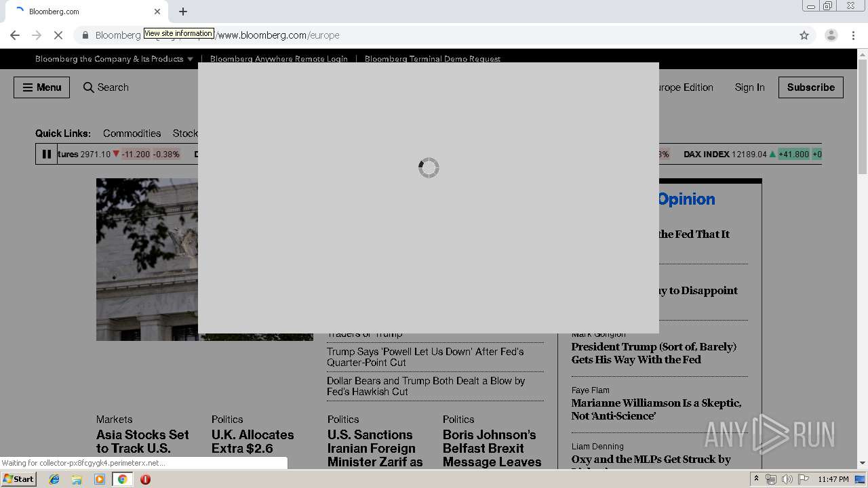Click the Action Center flag icon
Image resolution: width=868 pixels, height=488 pixels.
click(804, 479)
